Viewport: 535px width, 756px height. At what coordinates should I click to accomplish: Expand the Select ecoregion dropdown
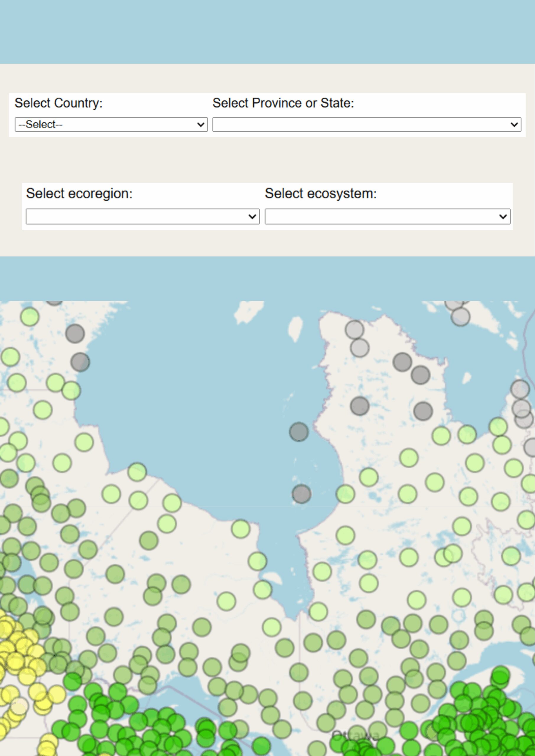coord(143,216)
